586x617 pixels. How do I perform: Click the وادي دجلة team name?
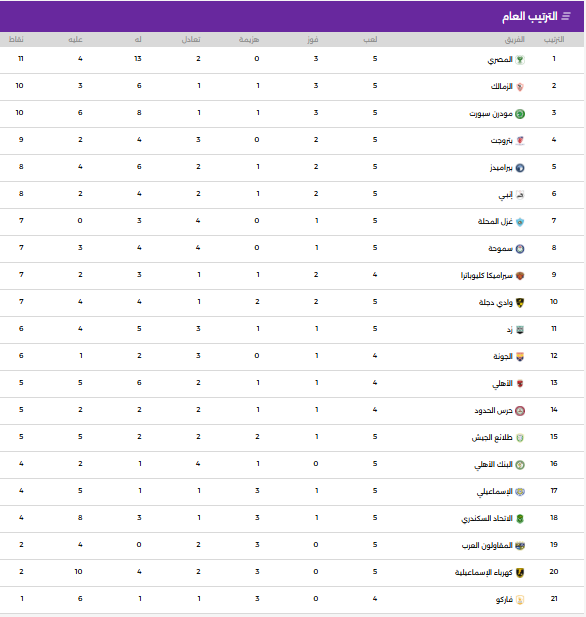click(495, 303)
